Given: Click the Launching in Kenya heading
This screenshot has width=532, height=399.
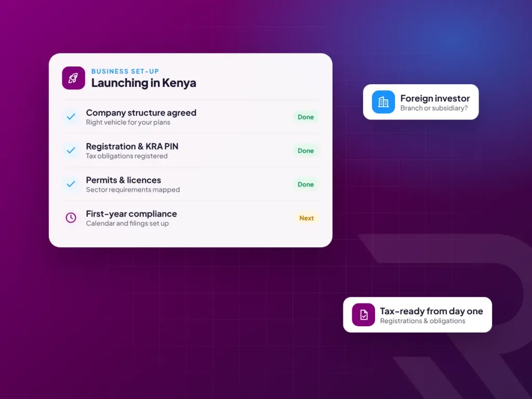Looking at the screenshot, I should pos(143,83).
